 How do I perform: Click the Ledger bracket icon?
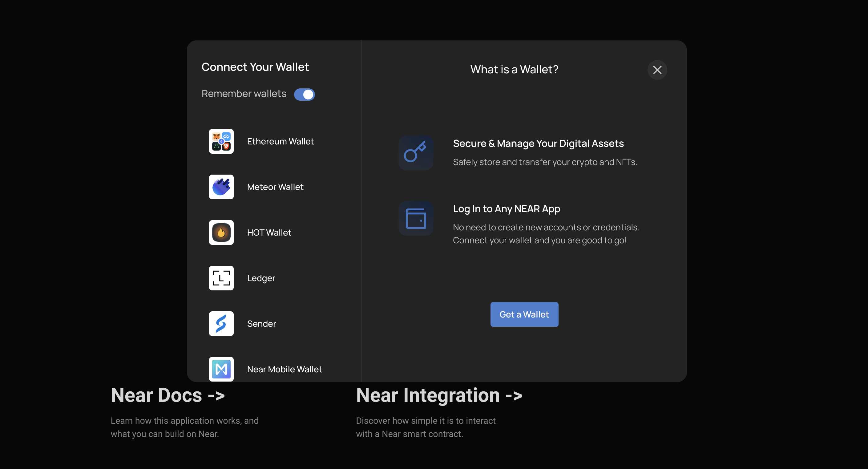[221, 278]
